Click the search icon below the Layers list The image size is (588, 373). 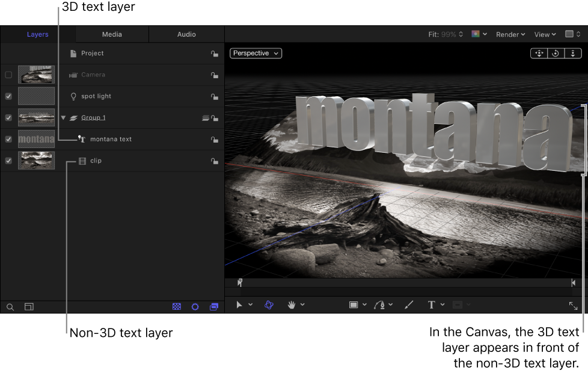pyautogui.click(x=10, y=307)
